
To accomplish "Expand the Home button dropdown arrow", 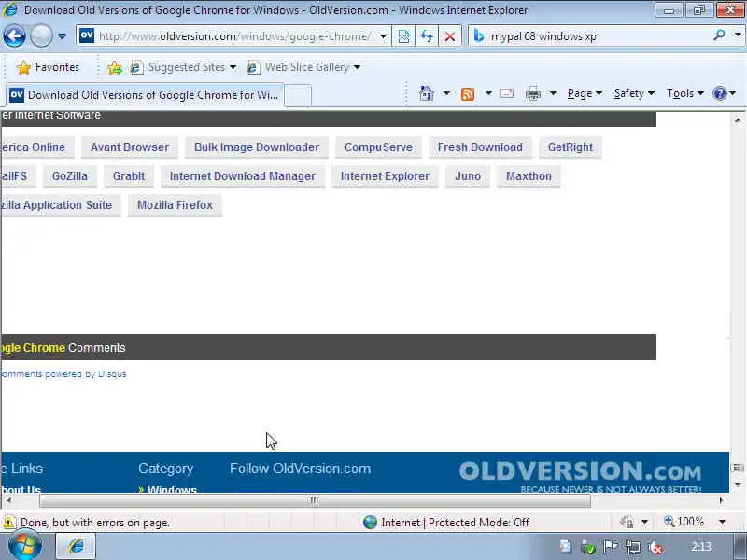I will [x=446, y=93].
